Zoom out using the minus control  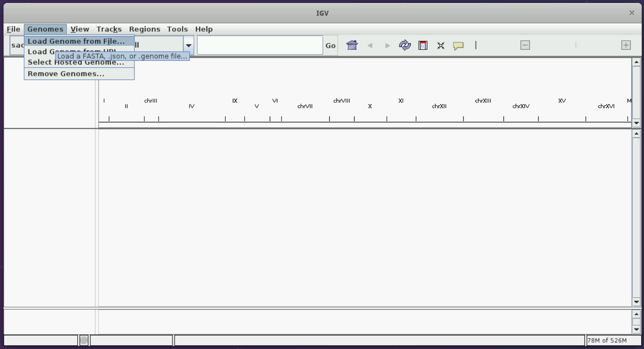(x=525, y=45)
